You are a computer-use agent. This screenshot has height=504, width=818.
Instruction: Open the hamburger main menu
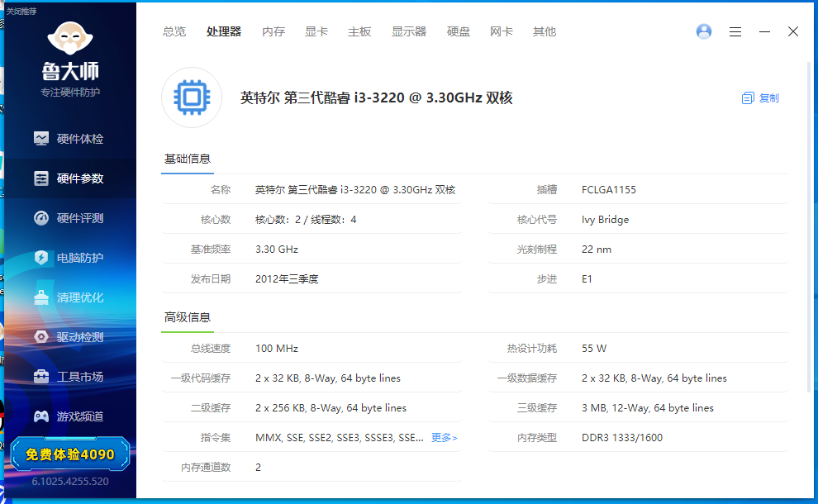[x=735, y=32]
